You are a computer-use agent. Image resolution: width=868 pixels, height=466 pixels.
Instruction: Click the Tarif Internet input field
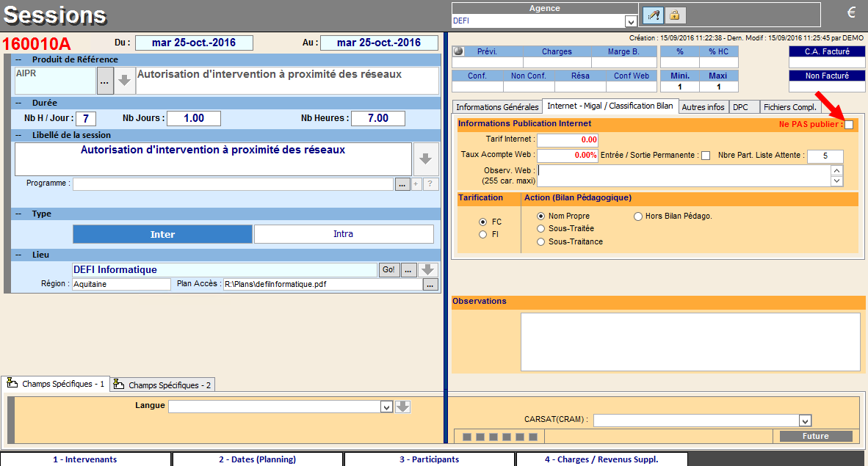coord(567,139)
